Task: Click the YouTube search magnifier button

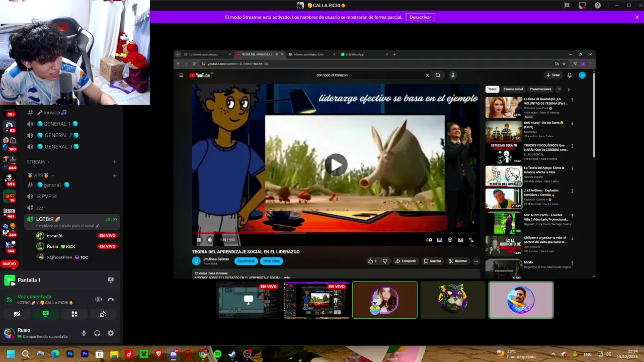Action: coord(438,75)
